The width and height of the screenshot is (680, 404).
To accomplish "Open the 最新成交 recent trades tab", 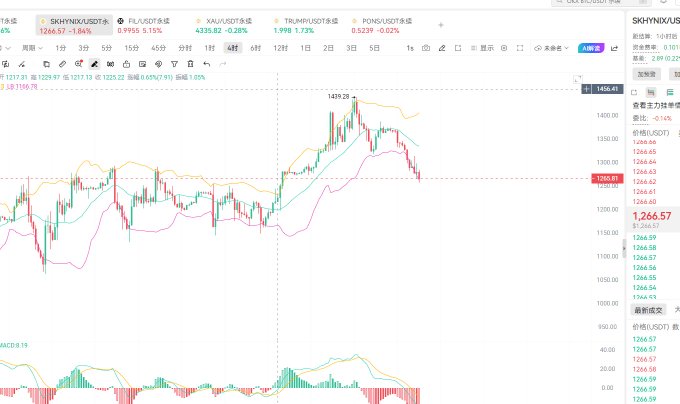I will click(648, 310).
